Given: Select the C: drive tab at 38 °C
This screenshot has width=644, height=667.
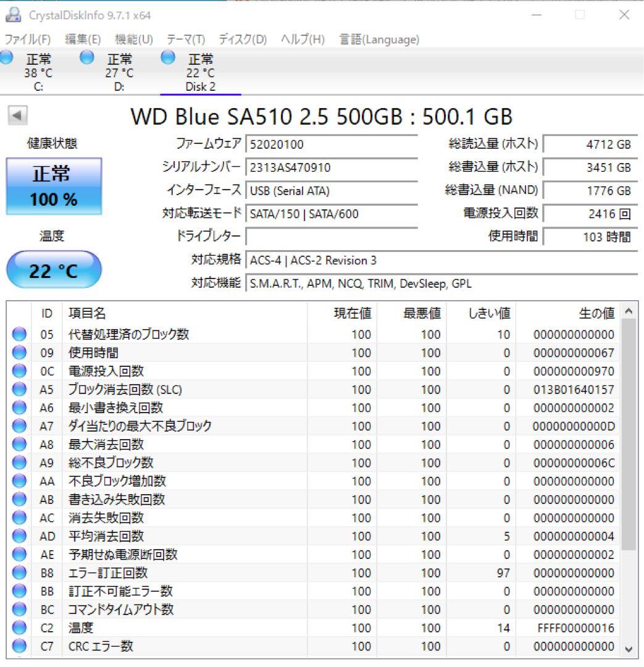Looking at the screenshot, I should pyautogui.click(x=38, y=72).
